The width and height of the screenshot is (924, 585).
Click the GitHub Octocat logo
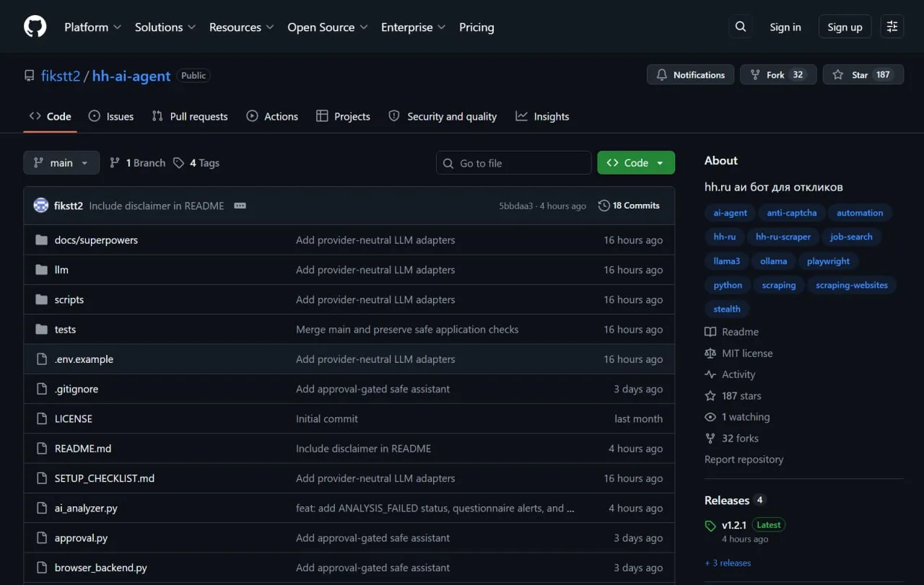click(x=35, y=27)
